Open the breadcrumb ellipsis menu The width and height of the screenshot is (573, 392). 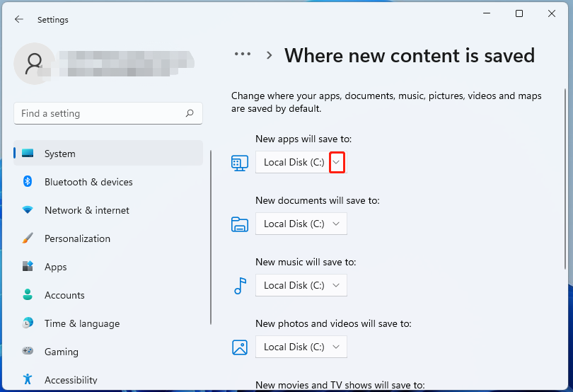[243, 54]
